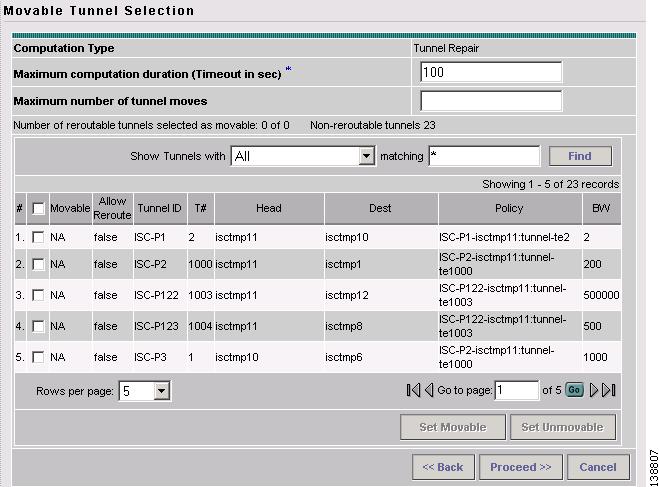The height and width of the screenshot is (487, 659).
Task: Open the Show Tunnels with dropdown
Action: (303, 156)
